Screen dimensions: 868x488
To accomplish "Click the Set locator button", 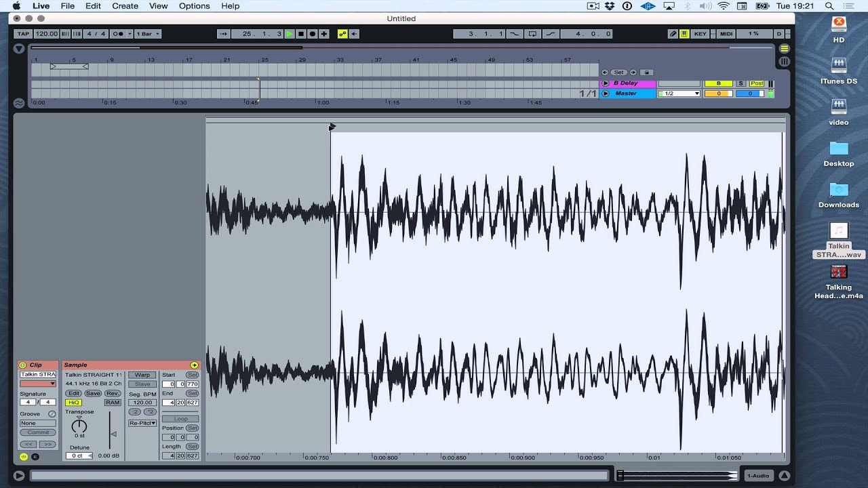I will click(x=618, y=73).
